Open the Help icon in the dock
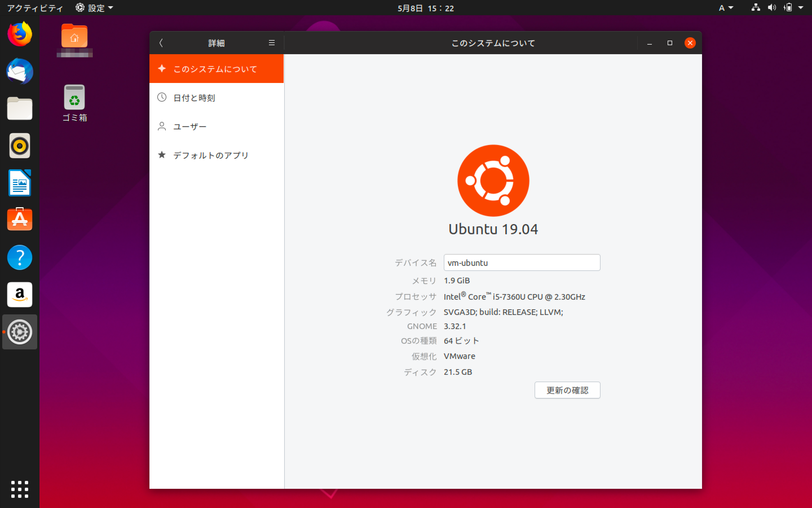812x508 pixels. point(20,257)
